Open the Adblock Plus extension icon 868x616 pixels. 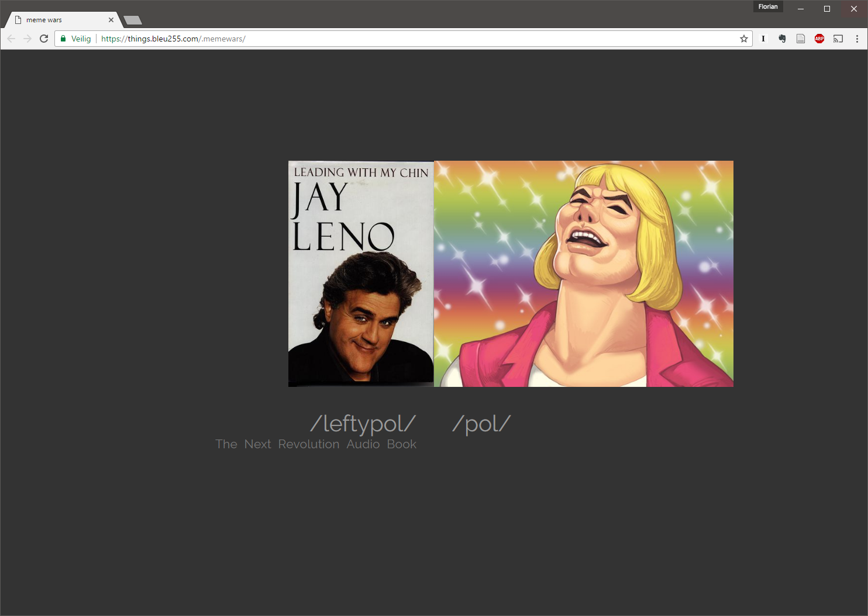(x=819, y=39)
